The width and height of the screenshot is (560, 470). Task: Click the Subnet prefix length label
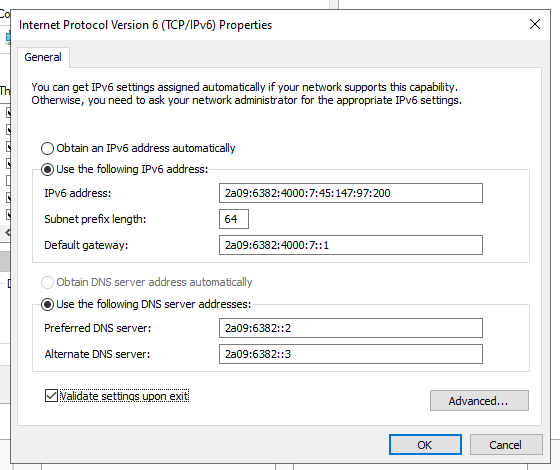coord(95,219)
